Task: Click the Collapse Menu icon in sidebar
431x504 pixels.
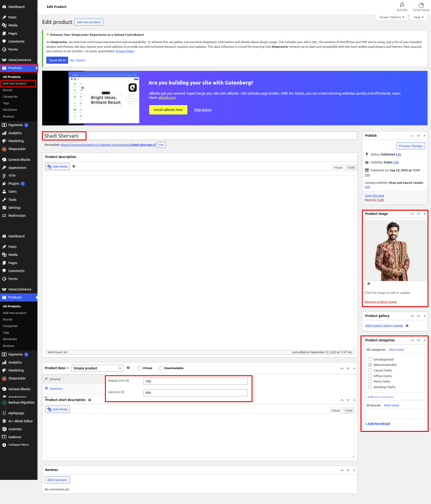Action: pyautogui.click(x=4, y=445)
